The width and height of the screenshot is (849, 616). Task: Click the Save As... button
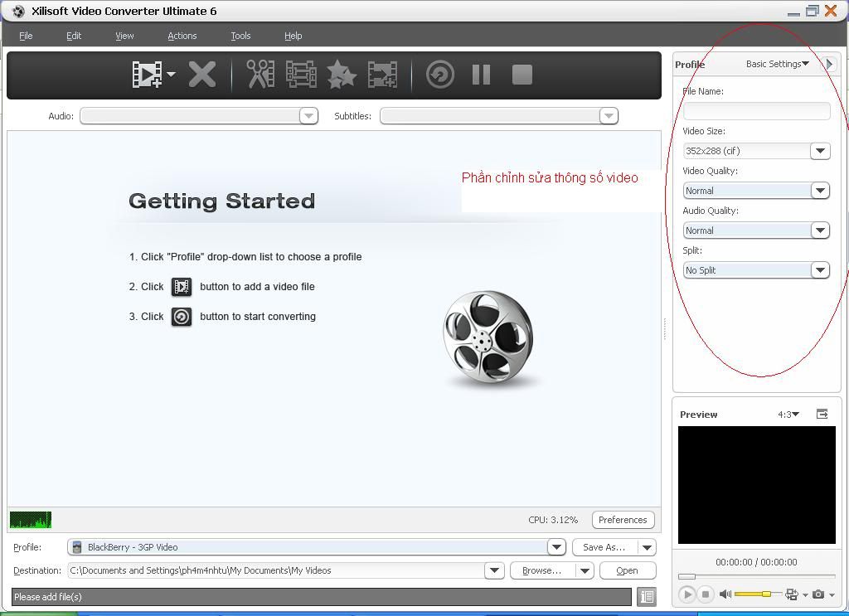pyautogui.click(x=604, y=547)
